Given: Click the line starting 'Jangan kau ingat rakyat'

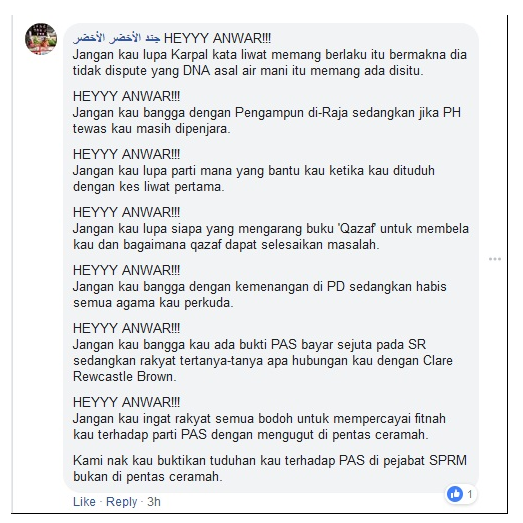Looking at the screenshot, I should coord(259,419).
